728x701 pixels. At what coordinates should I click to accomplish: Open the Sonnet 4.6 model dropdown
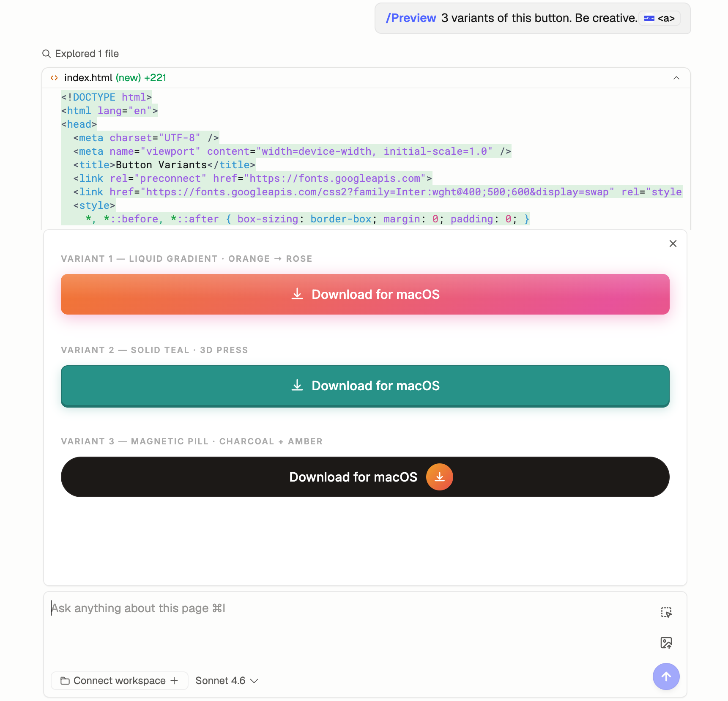227,681
